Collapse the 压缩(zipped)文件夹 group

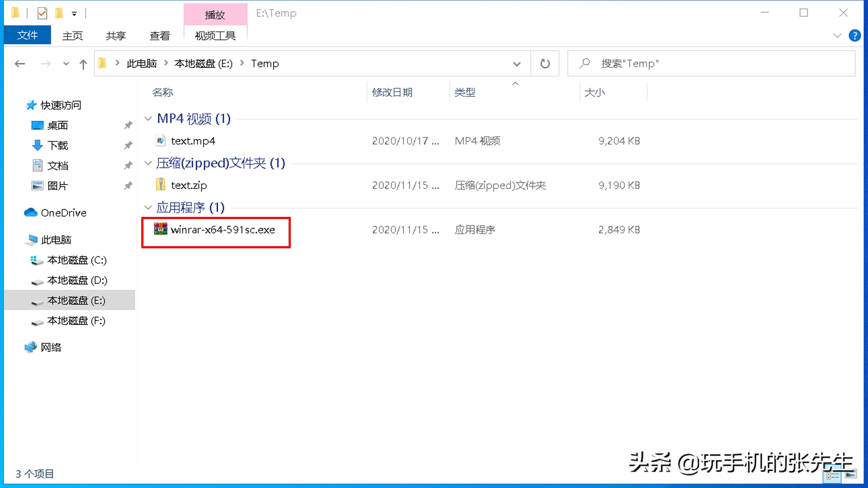(x=147, y=163)
